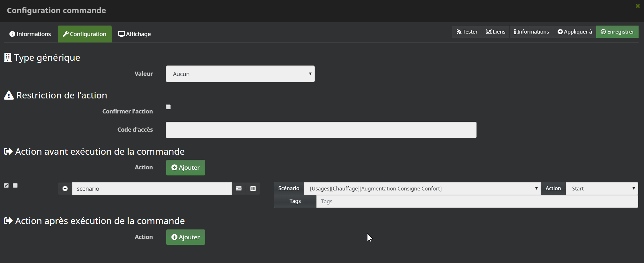Click the warning icon beside Restriction de l'action

point(9,95)
